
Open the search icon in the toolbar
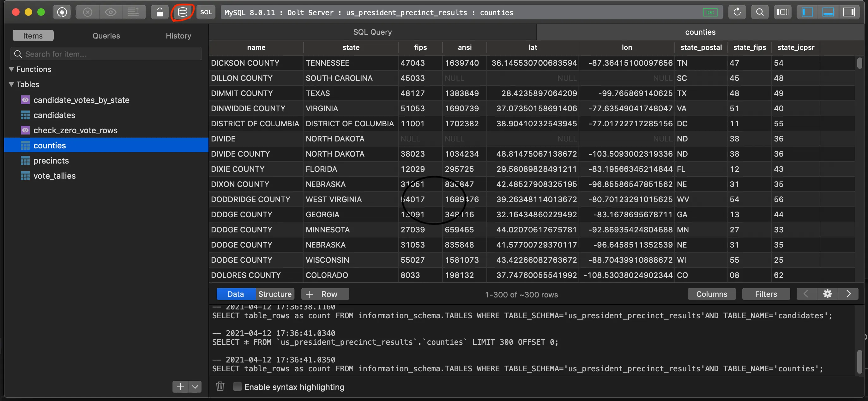pyautogui.click(x=759, y=12)
